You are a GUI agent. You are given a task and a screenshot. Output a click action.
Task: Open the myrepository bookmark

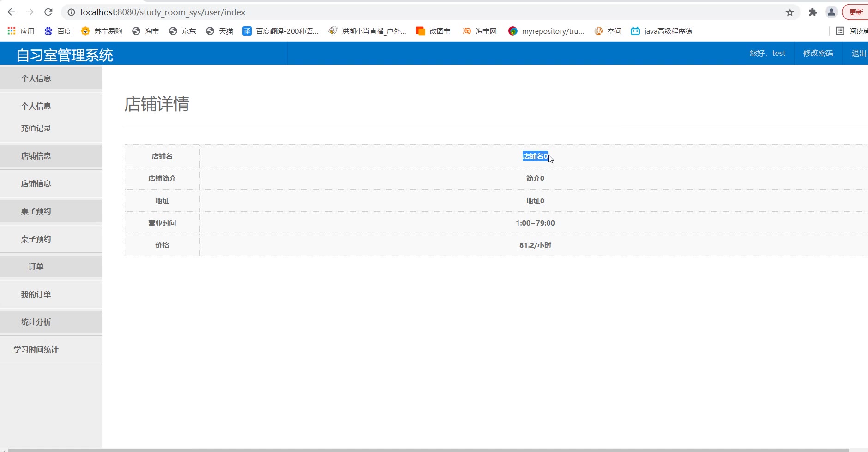(546, 31)
